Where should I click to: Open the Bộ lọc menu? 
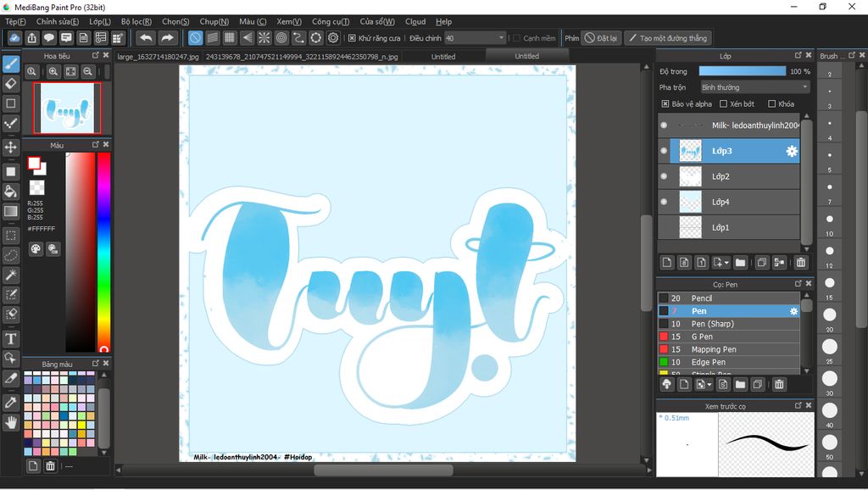[x=136, y=21]
